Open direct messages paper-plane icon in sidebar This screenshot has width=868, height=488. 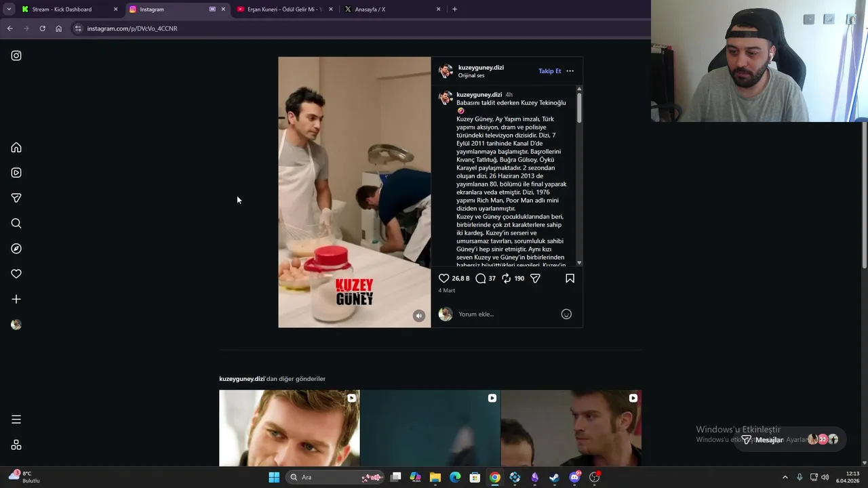click(16, 198)
